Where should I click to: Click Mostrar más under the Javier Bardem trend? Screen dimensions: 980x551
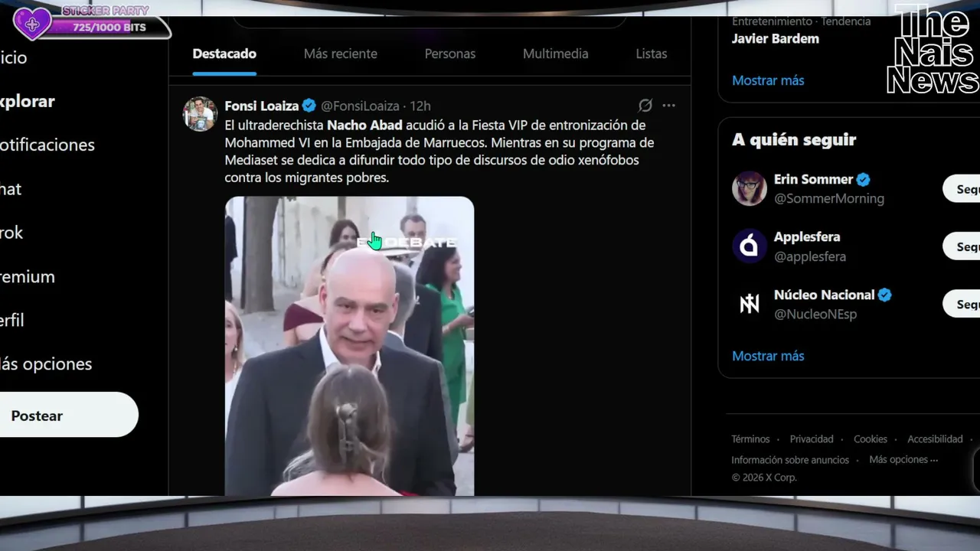[768, 80]
